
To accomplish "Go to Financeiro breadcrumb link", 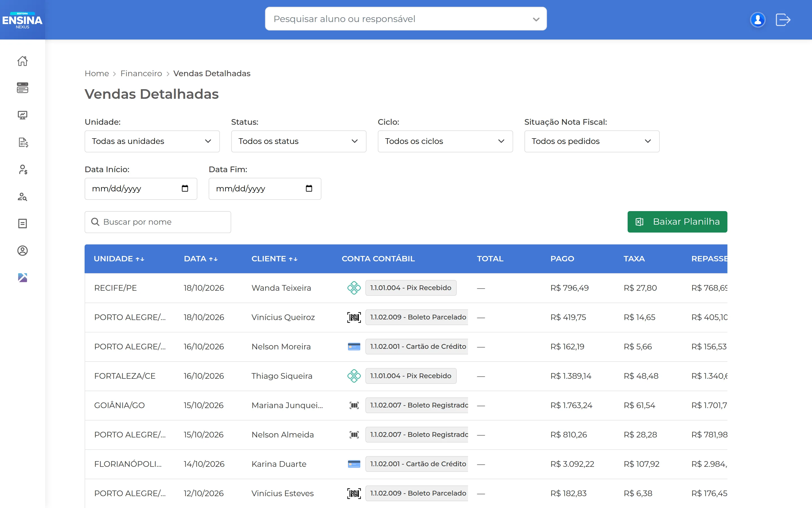I will click(x=141, y=73).
